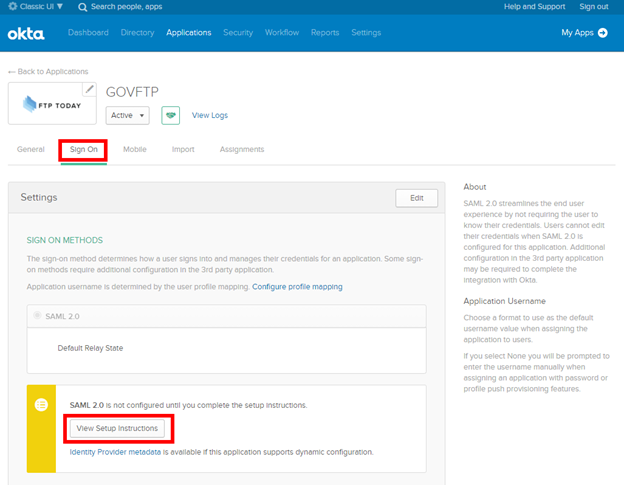The image size is (624, 485).
Task: Open the General tab
Action: point(31,149)
